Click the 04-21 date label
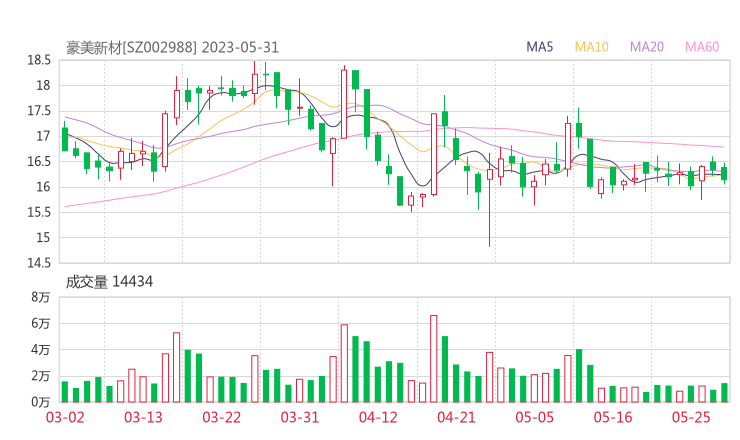Viewport: 740px width, 440px height. tap(456, 417)
